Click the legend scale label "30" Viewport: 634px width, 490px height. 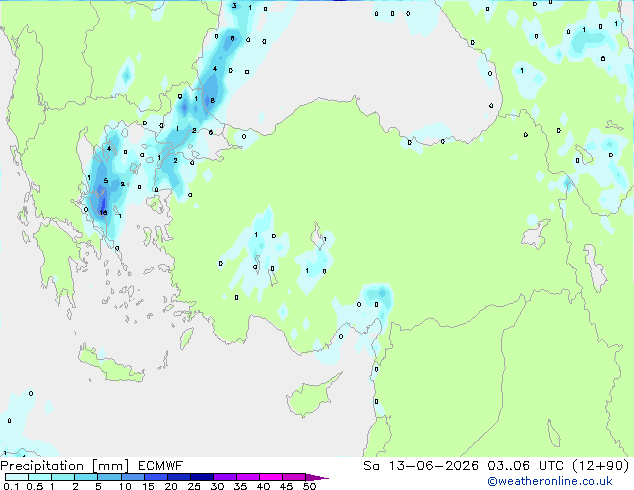click(218, 486)
